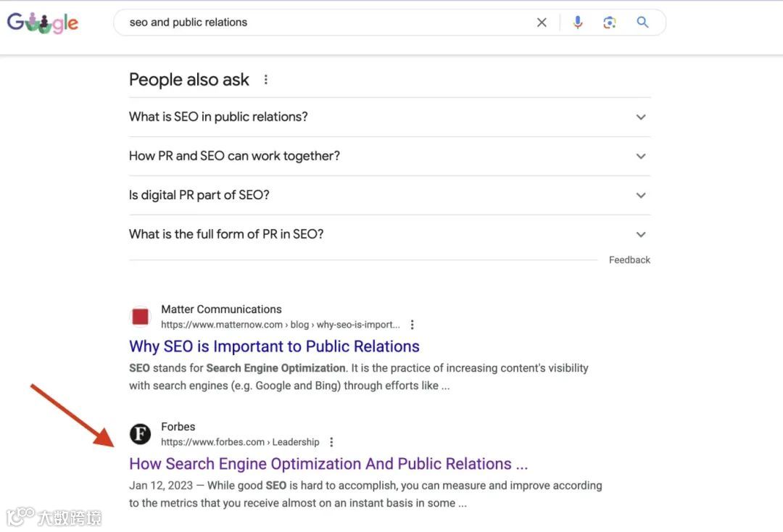
Task: Click the 'People also ask' heading
Action: pyautogui.click(x=188, y=80)
